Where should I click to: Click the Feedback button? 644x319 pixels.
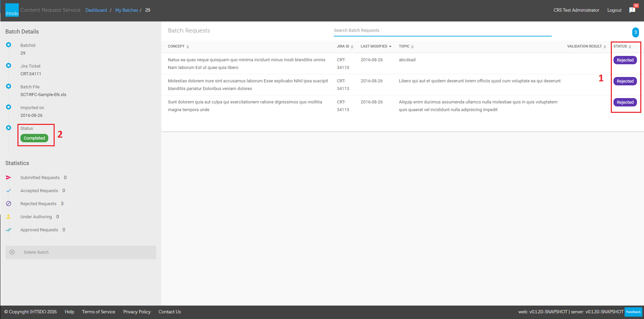633,312
